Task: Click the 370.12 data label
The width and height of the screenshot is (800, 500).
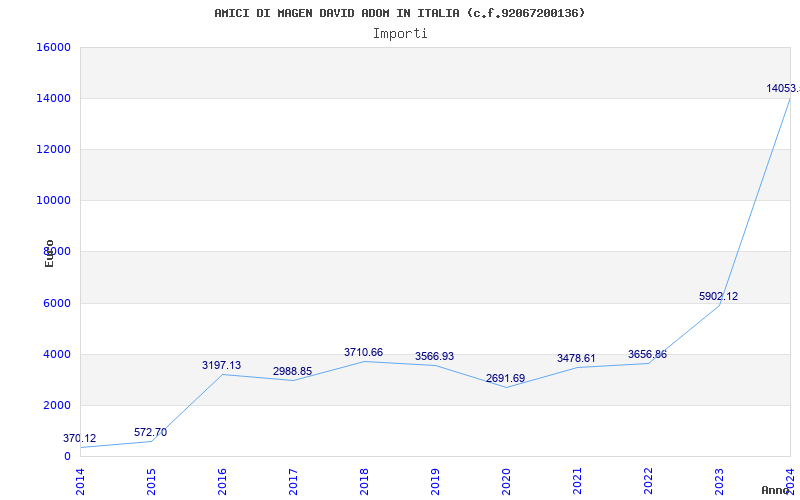Action: tap(80, 438)
